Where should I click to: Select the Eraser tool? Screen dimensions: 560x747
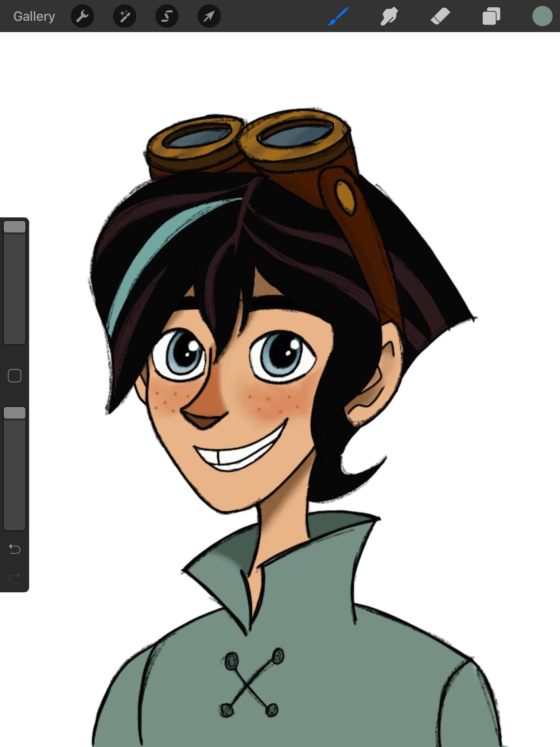(440, 16)
